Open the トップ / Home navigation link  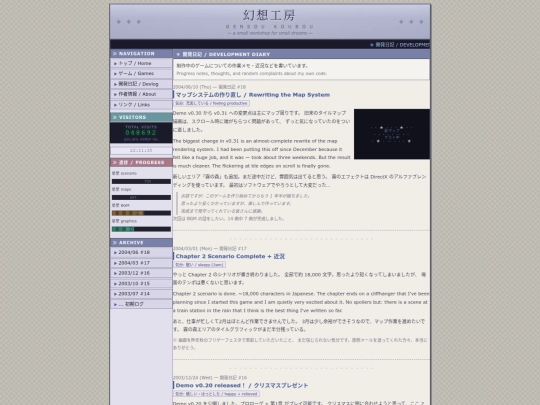coord(141,63)
